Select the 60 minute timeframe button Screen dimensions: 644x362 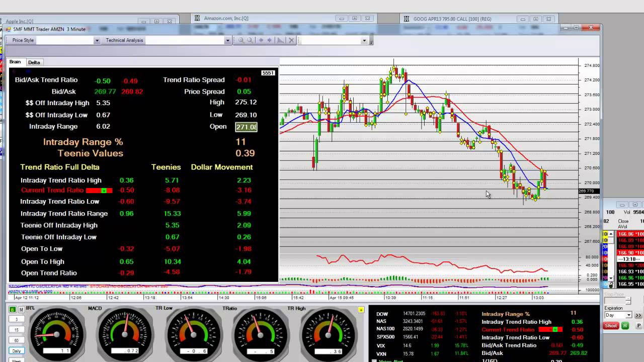coord(17,340)
